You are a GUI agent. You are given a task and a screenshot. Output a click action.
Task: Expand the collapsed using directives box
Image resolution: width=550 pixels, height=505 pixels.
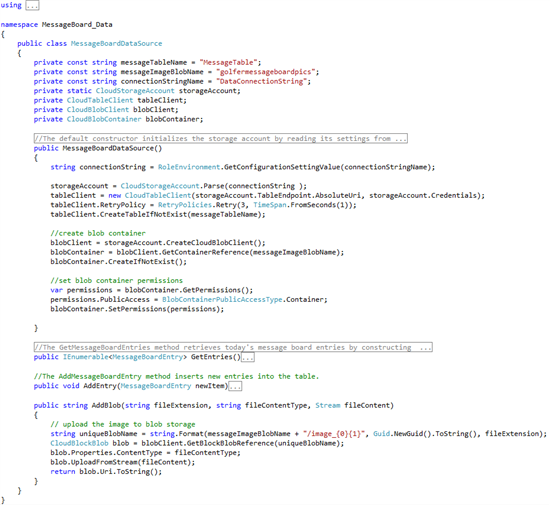32,5
